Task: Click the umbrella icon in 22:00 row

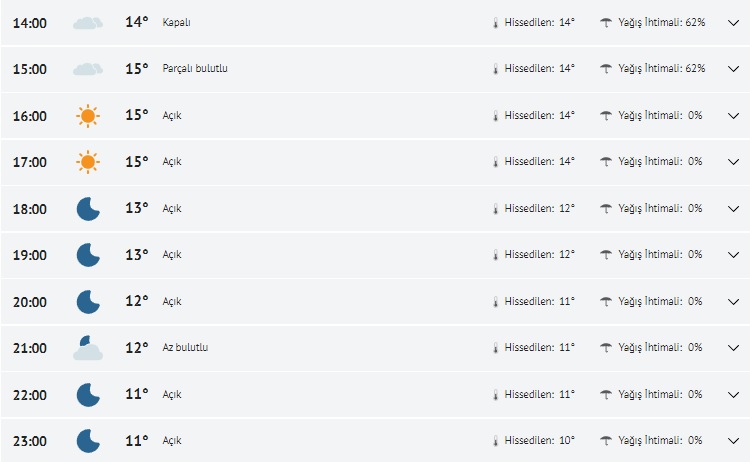Action: tap(606, 395)
